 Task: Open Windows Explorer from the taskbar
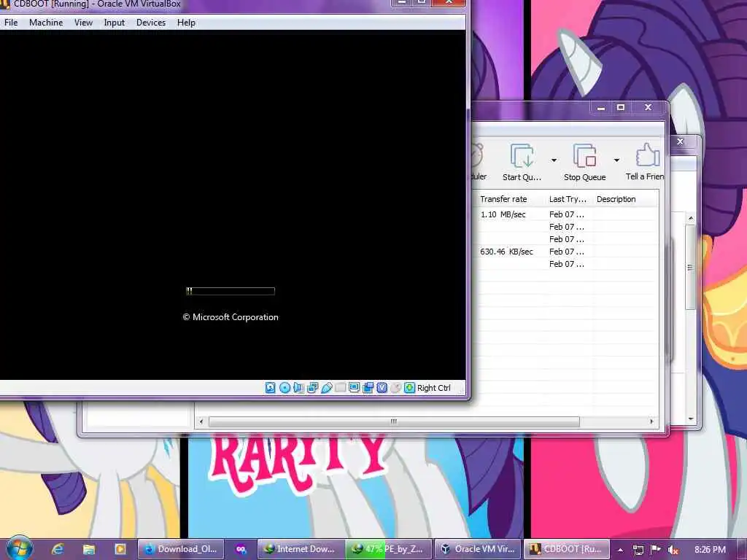click(89, 549)
